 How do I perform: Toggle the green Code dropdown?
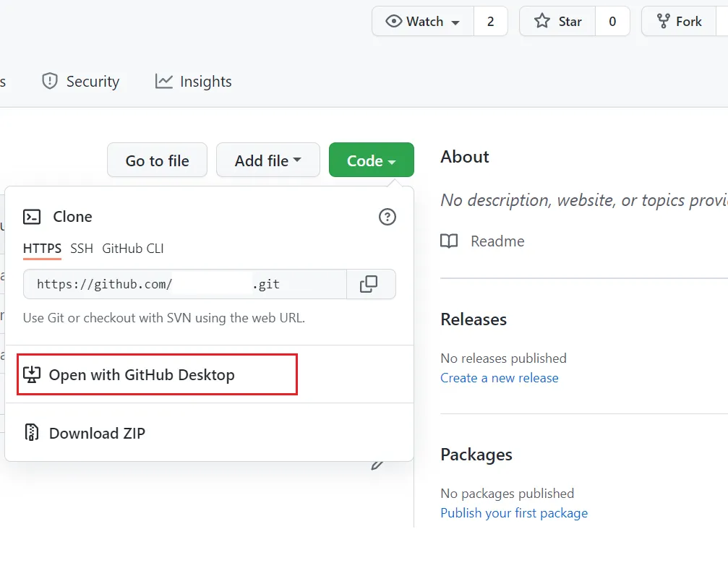[372, 160]
